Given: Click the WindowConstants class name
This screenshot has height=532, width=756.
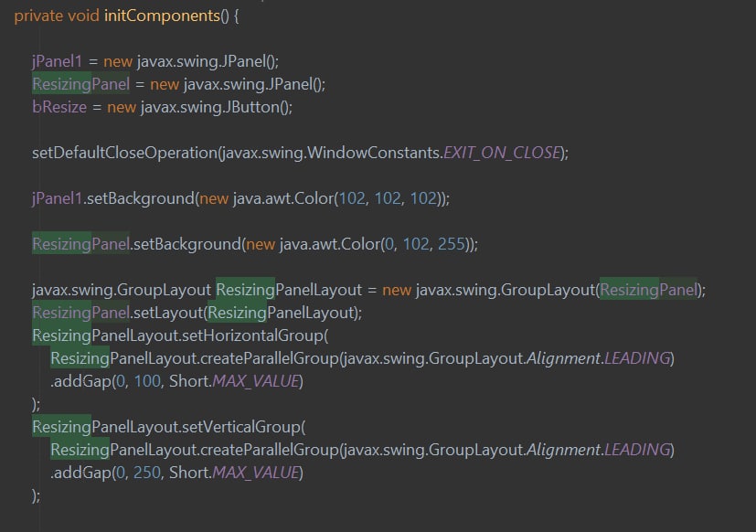Looking at the screenshot, I should pyautogui.click(x=373, y=153).
